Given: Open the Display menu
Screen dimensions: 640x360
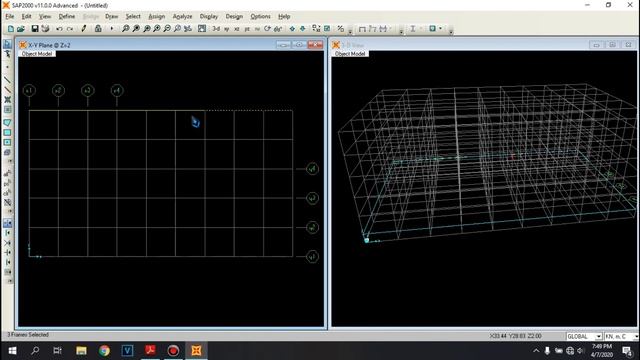Looking at the screenshot, I should pos(209,17).
